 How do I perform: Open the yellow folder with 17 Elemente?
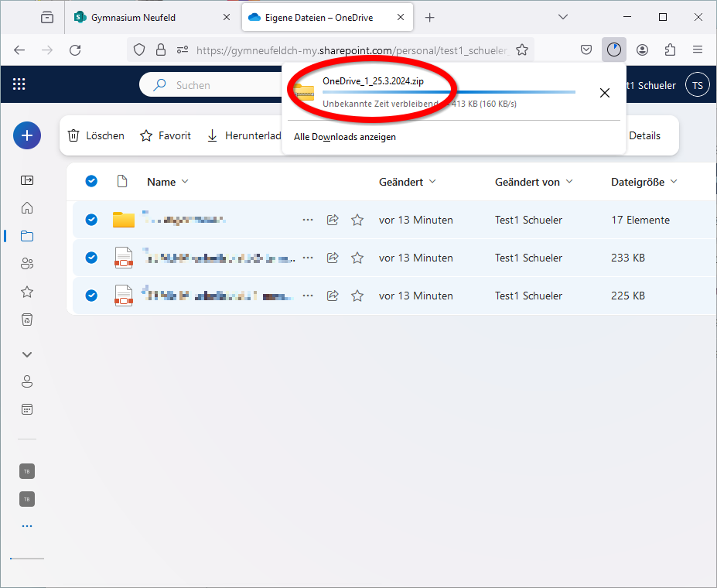coord(124,220)
